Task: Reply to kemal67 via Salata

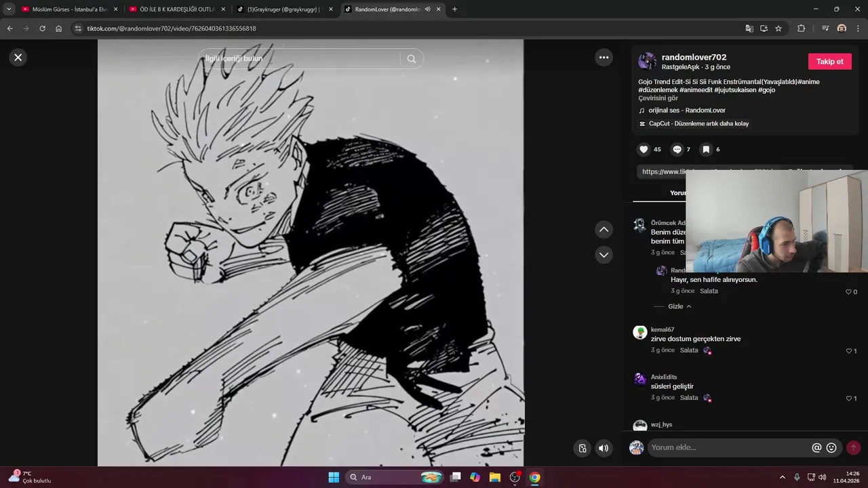Action: pos(689,350)
